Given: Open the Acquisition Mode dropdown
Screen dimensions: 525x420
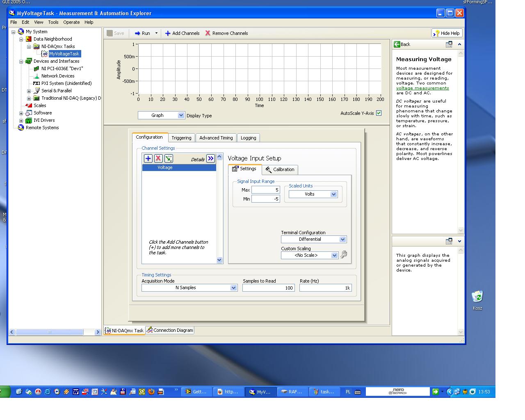Looking at the screenshot, I should [233, 288].
